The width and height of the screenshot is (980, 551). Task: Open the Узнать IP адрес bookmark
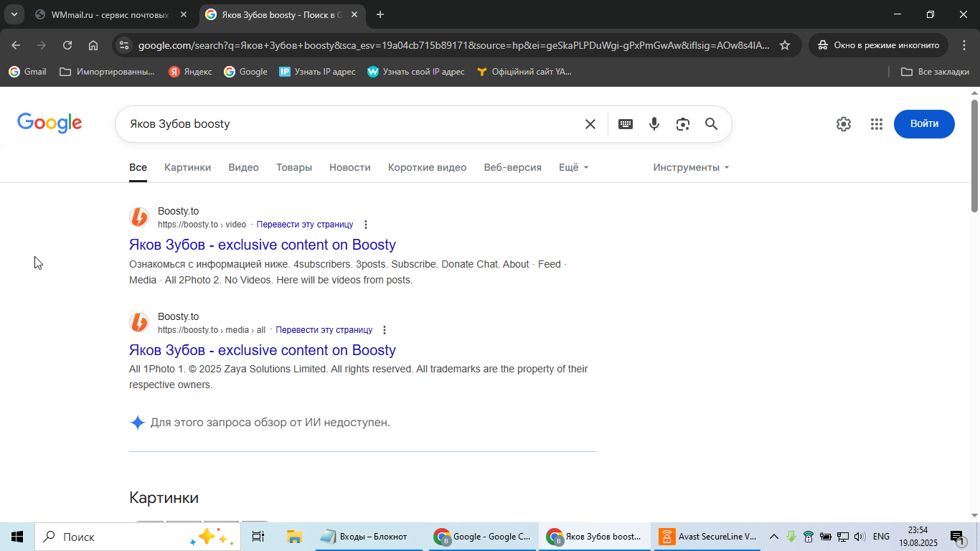pyautogui.click(x=317, y=72)
